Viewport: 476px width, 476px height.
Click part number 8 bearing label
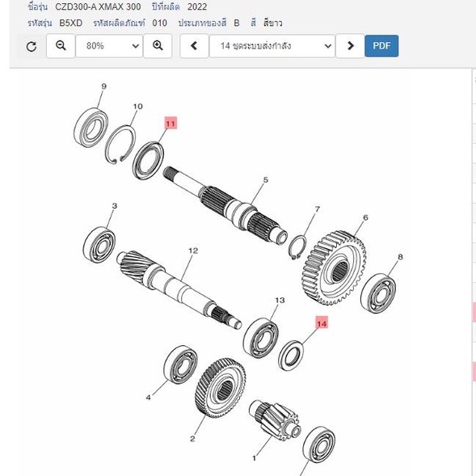pos(400,257)
